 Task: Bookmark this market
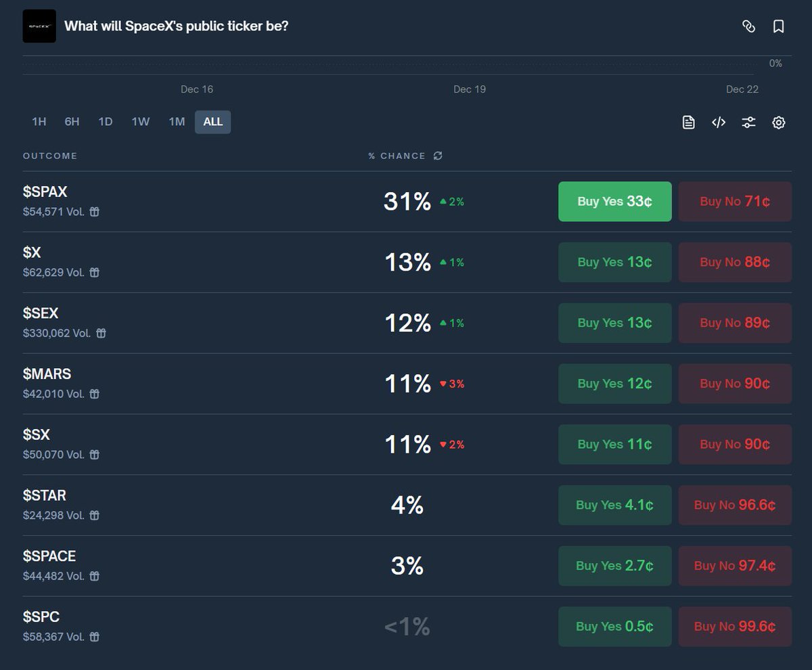778,26
